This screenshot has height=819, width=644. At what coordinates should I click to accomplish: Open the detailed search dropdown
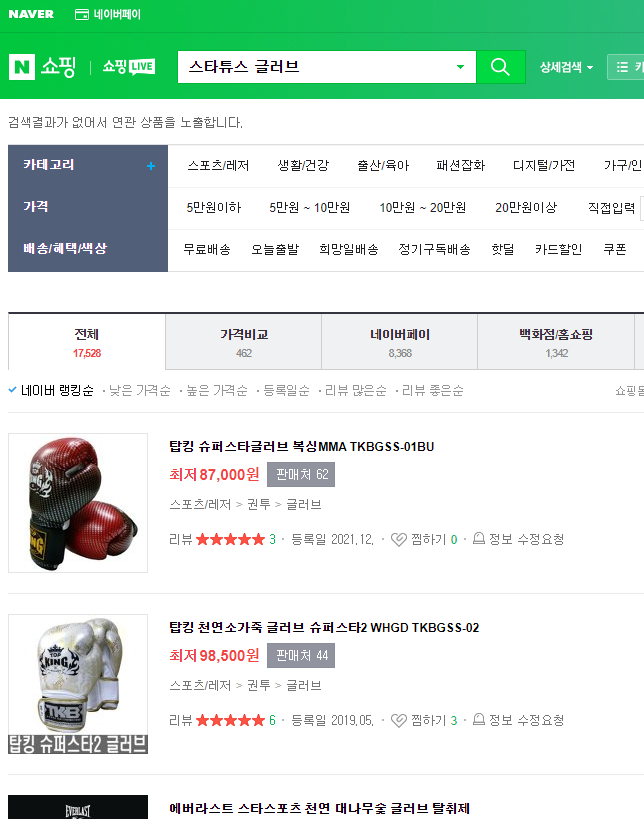pos(566,67)
